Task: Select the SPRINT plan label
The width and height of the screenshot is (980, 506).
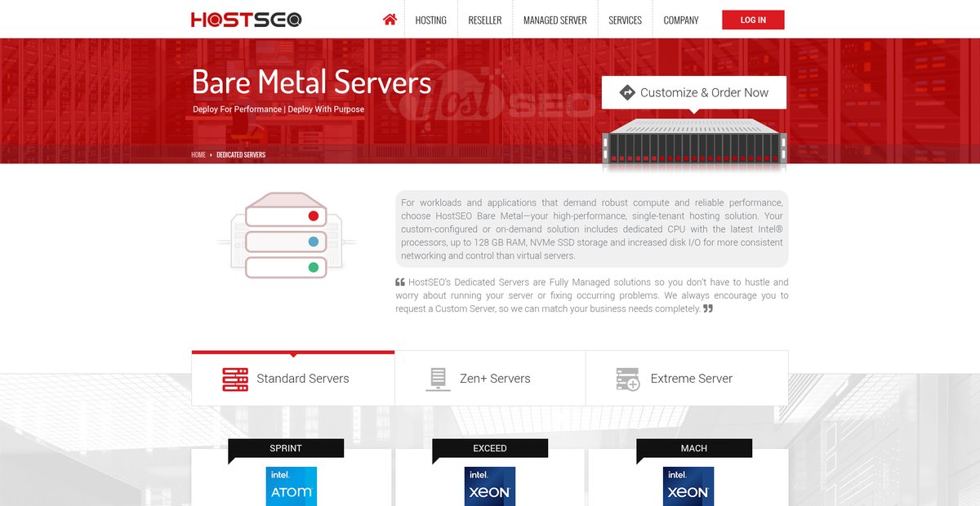Action: [x=286, y=448]
